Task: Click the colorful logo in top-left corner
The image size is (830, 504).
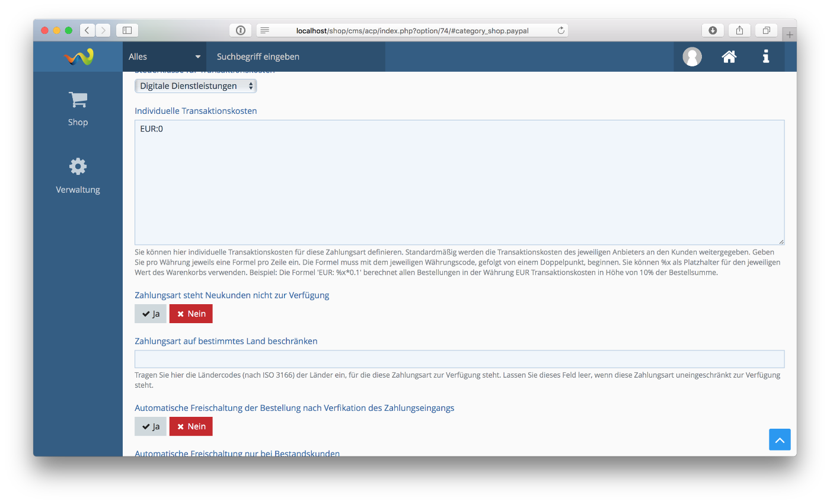Action: click(x=78, y=57)
